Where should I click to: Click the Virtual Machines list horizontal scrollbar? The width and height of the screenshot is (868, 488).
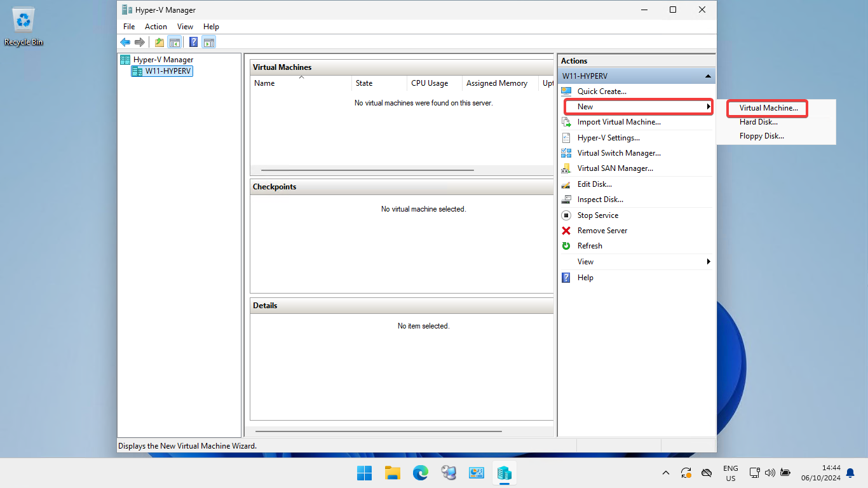click(367, 170)
